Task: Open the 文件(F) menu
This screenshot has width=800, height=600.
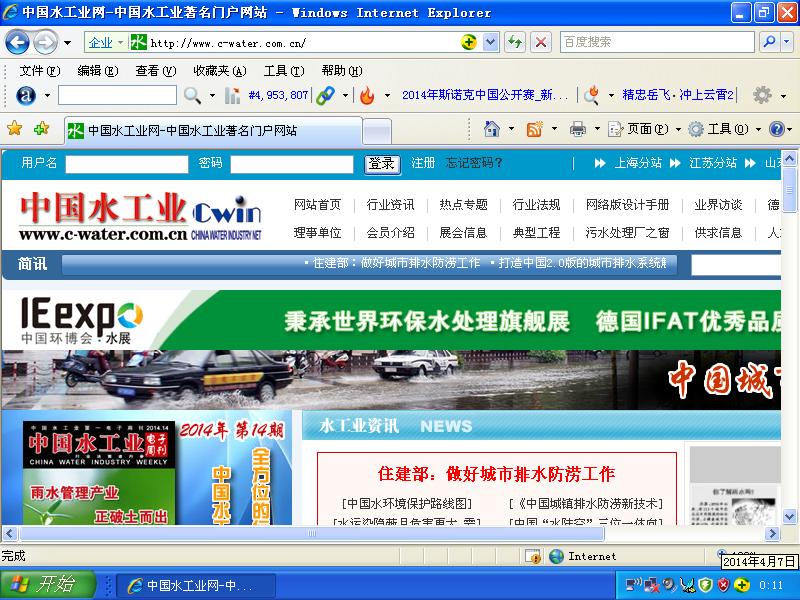Action: 40,71
